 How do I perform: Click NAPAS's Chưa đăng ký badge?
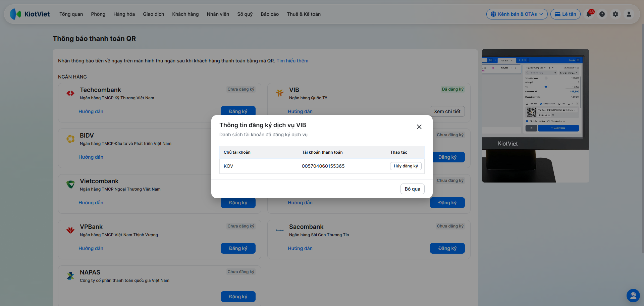point(241,272)
